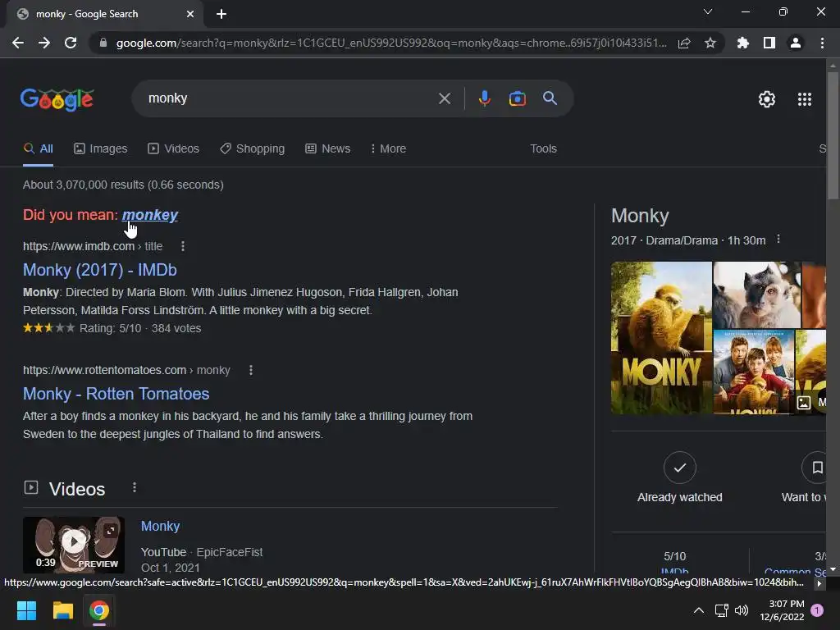Open the gray monkey photo thumbnail

click(756, 294)
